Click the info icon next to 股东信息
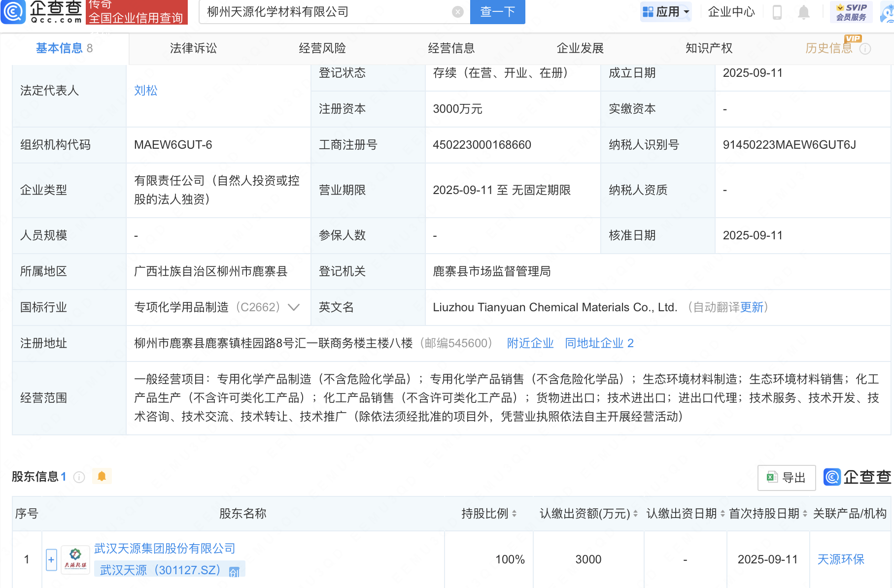894x588 pixels. (x=79, y=477)
